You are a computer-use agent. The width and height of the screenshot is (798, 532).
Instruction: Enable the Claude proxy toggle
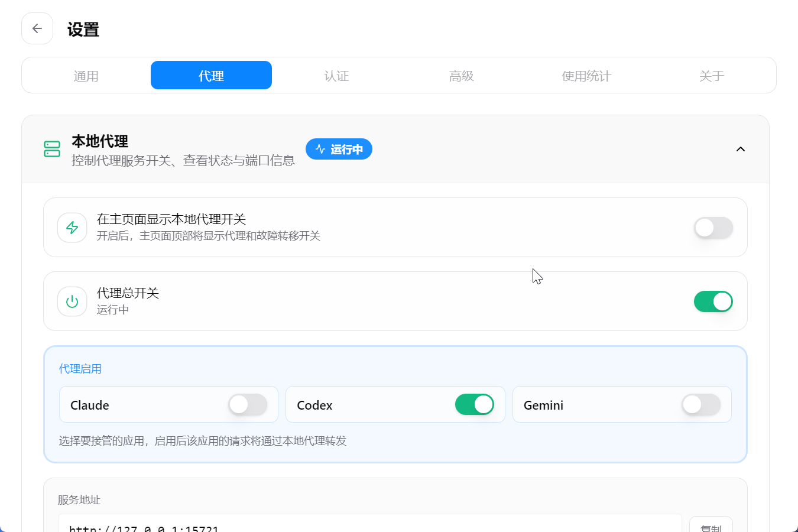pos(248,405)
